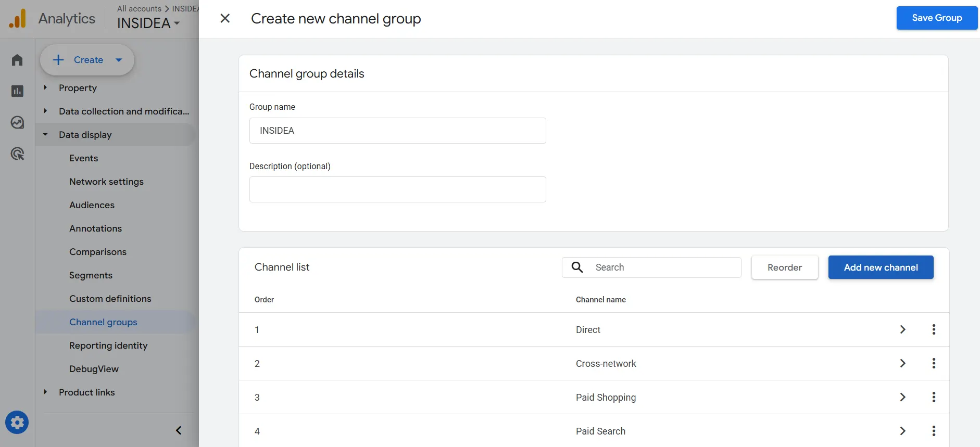Viewport: 980px width, 447px height.
Task: Open the Advertising icon in left rail
Action: 17,154
